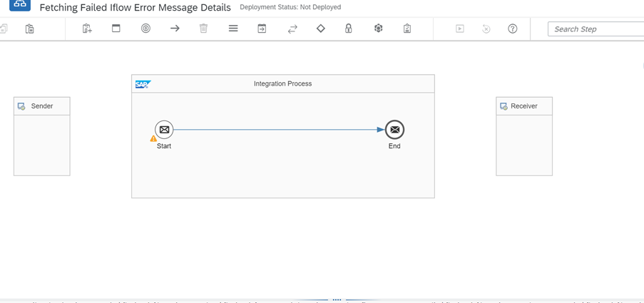Image resolution: width=644 pixels, height=303 pixels.
Task: Click the 'Start' label under the event
Action: tap(164, 145)
